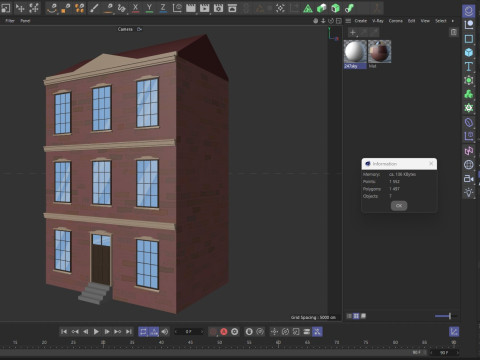Select the Text tool icon in right sidebar

click(x=469, y=66)
